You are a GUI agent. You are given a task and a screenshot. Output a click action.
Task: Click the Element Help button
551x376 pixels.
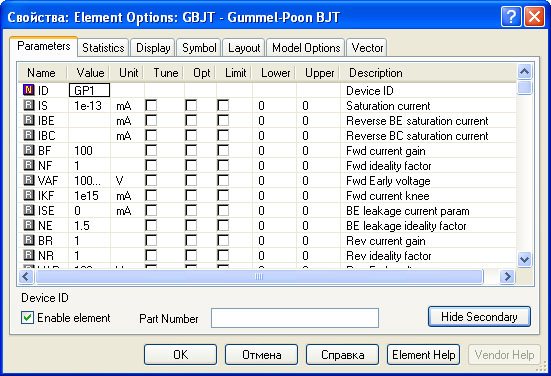pyautogui.click(x=423, y=355)
